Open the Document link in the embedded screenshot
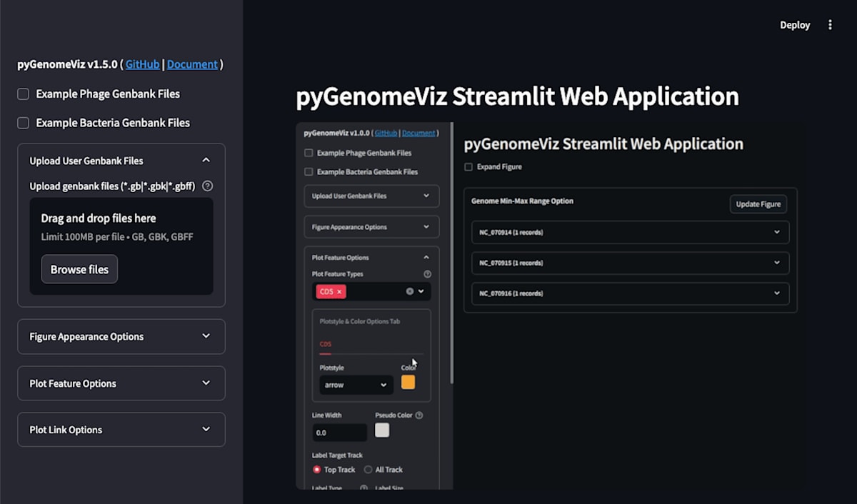The image size is (857, 504). point(418,133)
